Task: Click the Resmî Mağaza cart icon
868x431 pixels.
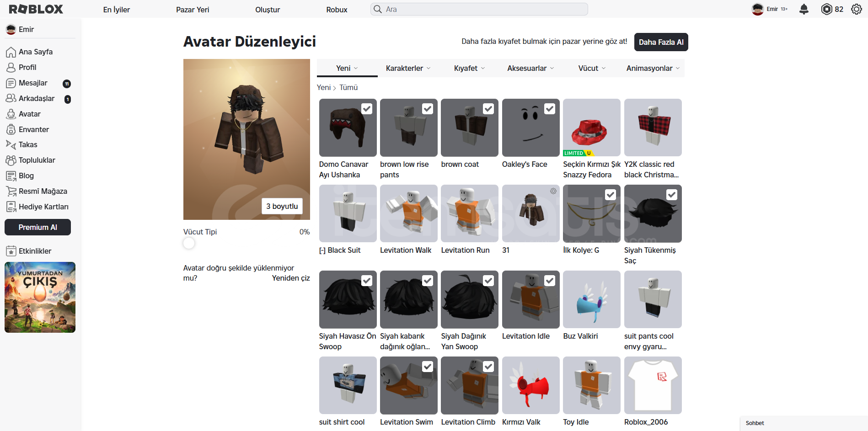Action: [11, 192]
